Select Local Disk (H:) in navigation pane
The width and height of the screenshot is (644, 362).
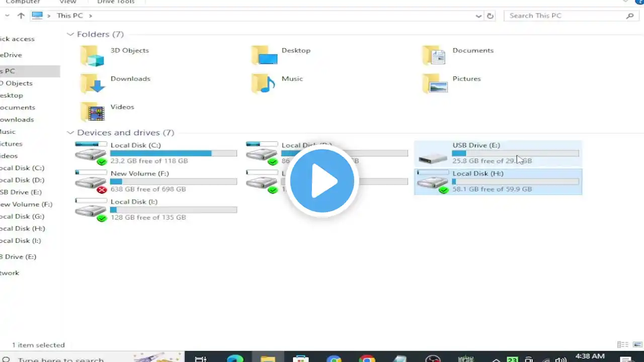tap(23, 228)
